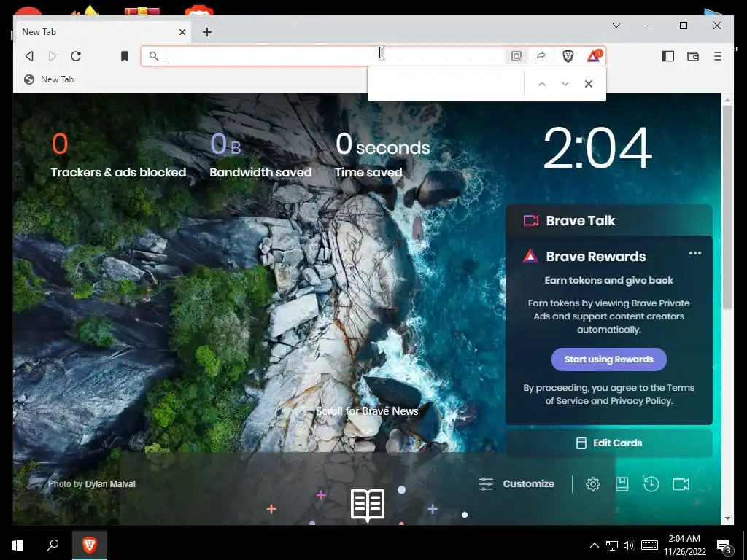The width and height of the screenshot is (747, 560).
Task: Click the search magnifier in address bar
Action: tap(153, 56)
